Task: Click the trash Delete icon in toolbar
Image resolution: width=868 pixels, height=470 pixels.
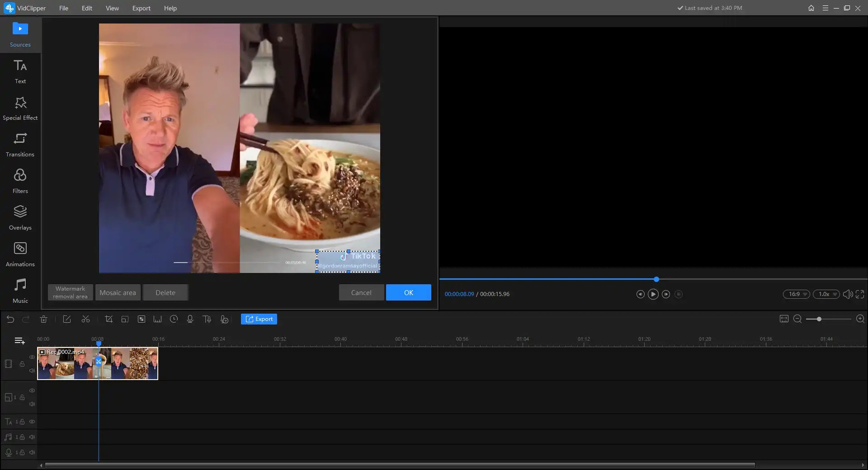Action: pyautogui.click(x=43, y=319)
